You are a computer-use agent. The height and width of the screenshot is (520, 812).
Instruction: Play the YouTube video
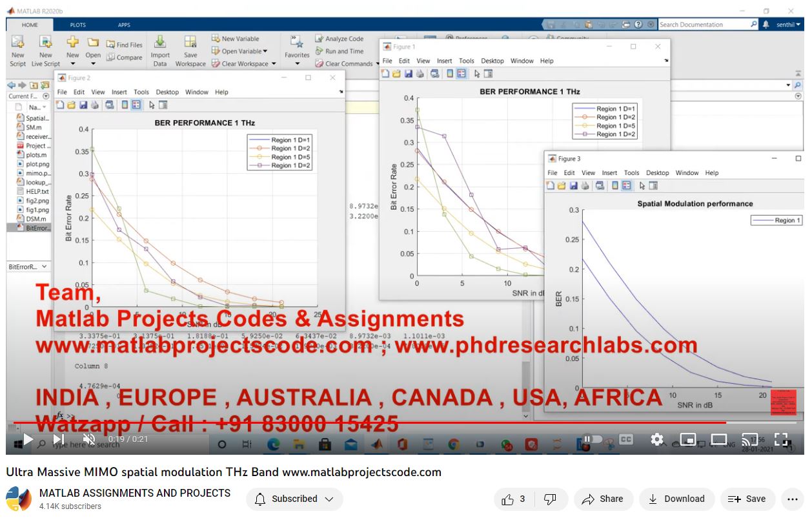pos(28,439)
